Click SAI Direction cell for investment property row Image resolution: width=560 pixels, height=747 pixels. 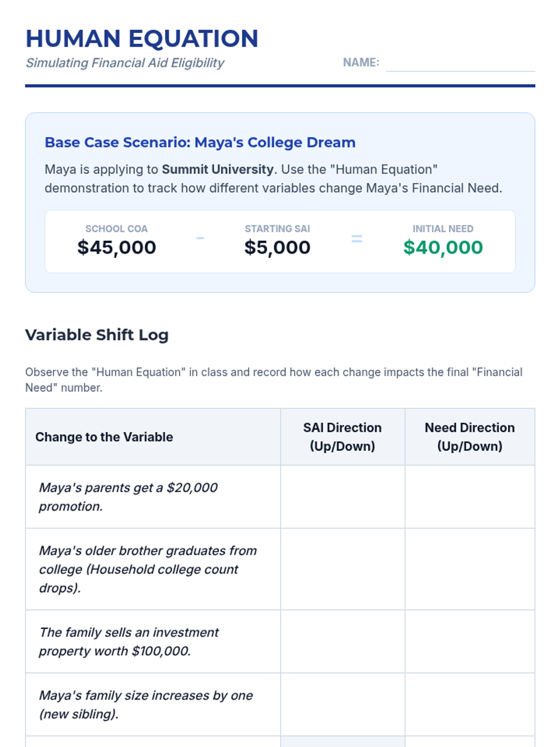343,641
